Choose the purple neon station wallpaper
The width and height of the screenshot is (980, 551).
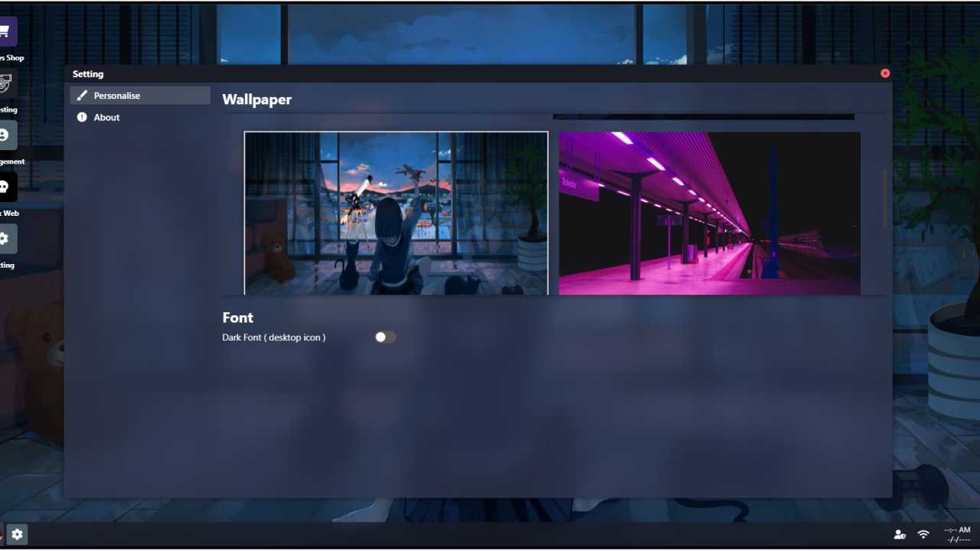(x=710, y=214)
